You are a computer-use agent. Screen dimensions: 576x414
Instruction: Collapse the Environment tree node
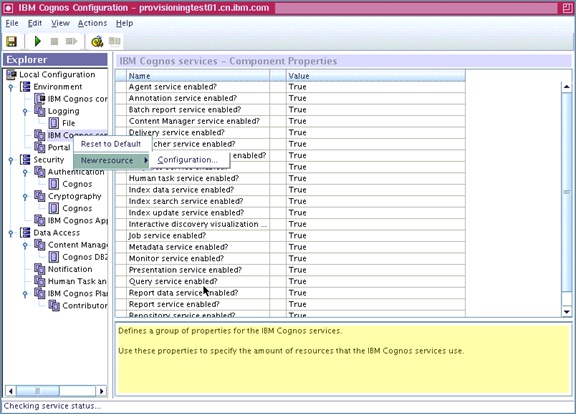[11, 87]
